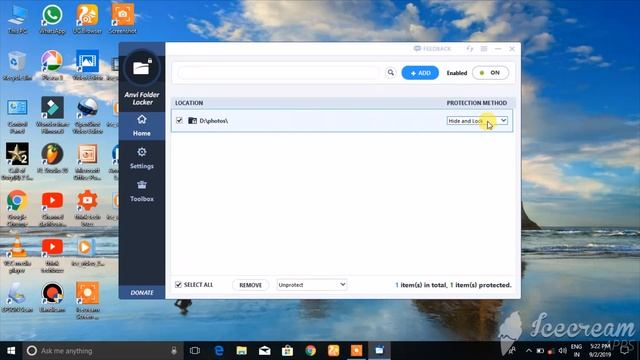The height and width of the screenshot is (360, 640).
Task: Close the Anvi Folder Locker window
Action: coord(512,49)
